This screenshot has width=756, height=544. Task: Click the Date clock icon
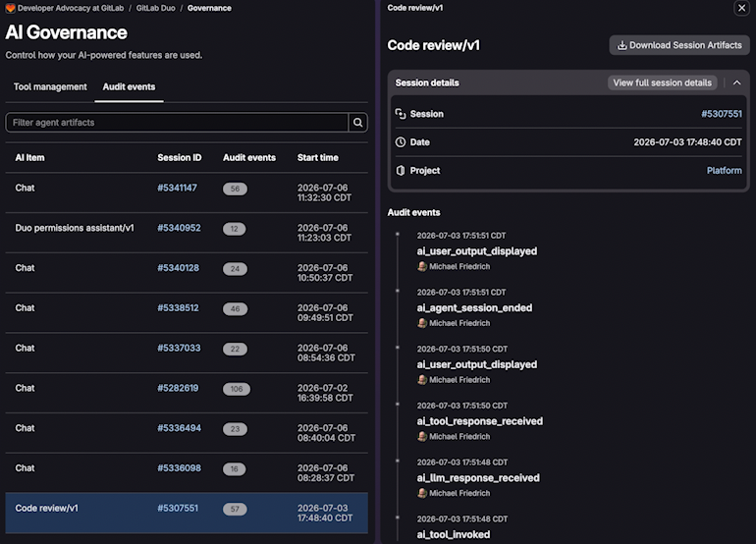click(x=401, y=142)
